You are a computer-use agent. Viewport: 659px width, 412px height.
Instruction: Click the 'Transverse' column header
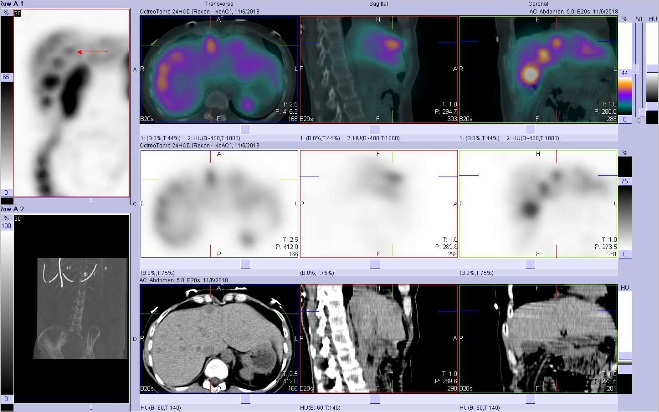218,3
